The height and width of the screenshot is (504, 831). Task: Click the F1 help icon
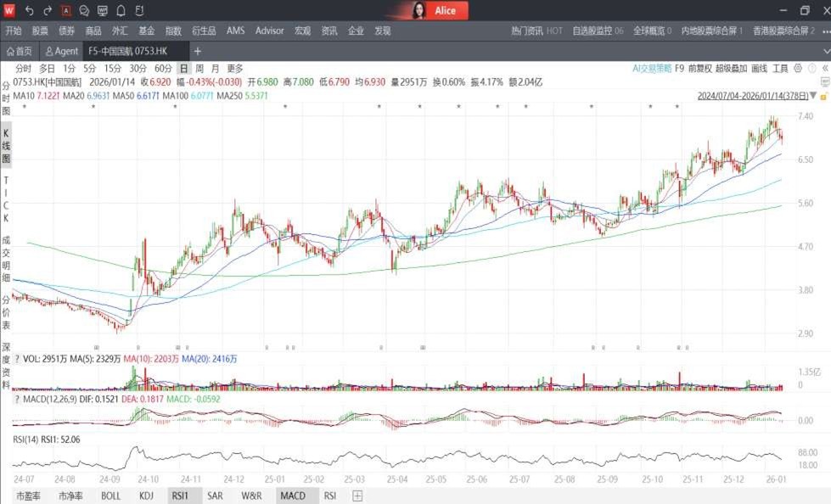(x=139, y=11)
